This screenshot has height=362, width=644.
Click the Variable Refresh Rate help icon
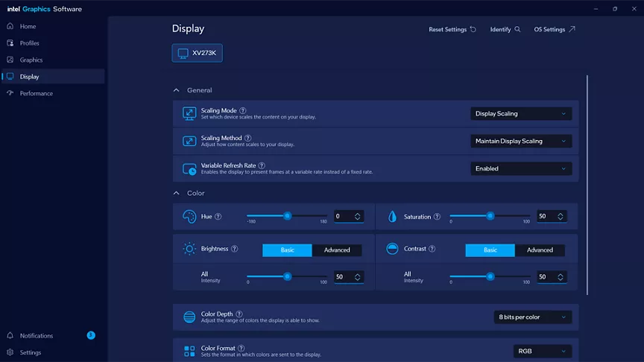[x=262, y=165]
